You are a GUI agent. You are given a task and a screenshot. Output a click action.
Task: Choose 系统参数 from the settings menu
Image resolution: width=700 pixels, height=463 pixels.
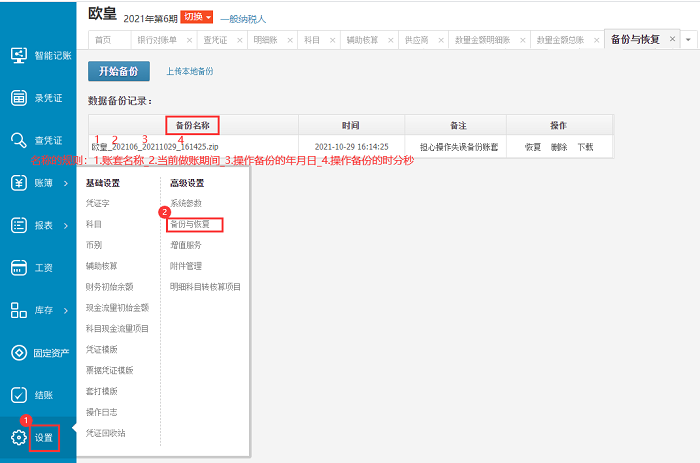coord(186,203)
